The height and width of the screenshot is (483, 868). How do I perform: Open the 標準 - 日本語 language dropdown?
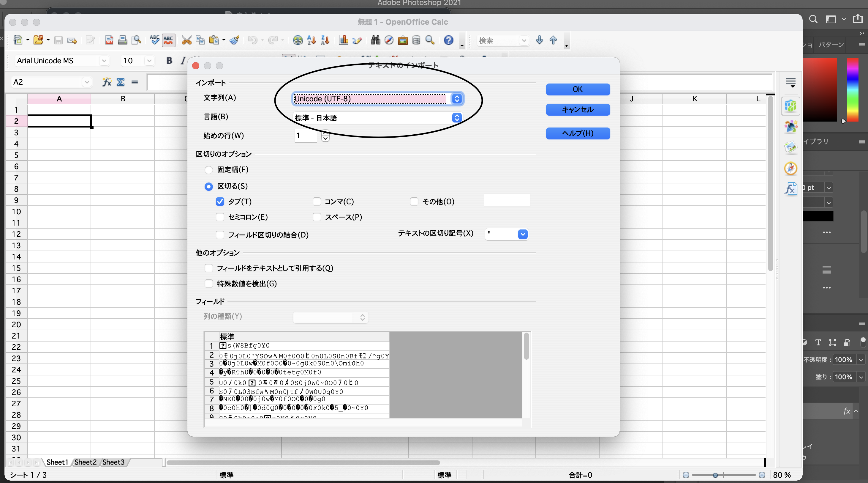tap(457, 118)
